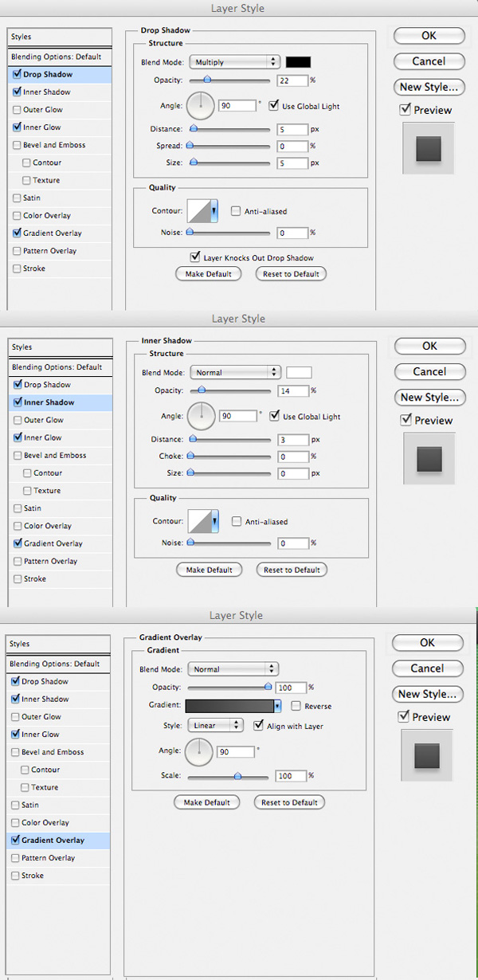Click the Scale slider in Gradient Overlay settings
478x980 pixels.
[x=228, y=775]
